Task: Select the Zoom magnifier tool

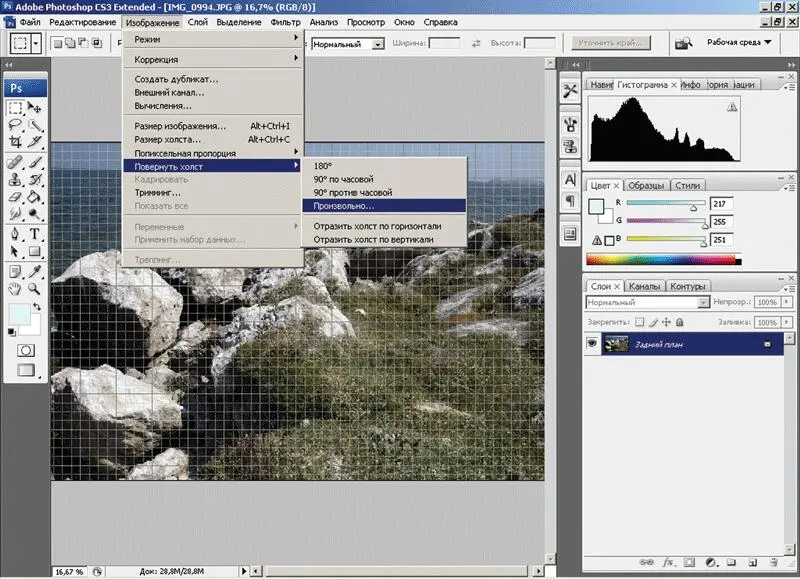Action: pos(34,289)
